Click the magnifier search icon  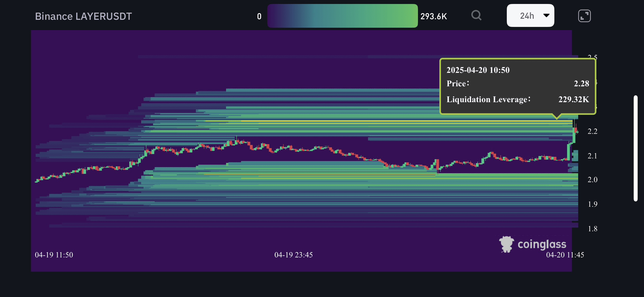(x=476, y=15)
